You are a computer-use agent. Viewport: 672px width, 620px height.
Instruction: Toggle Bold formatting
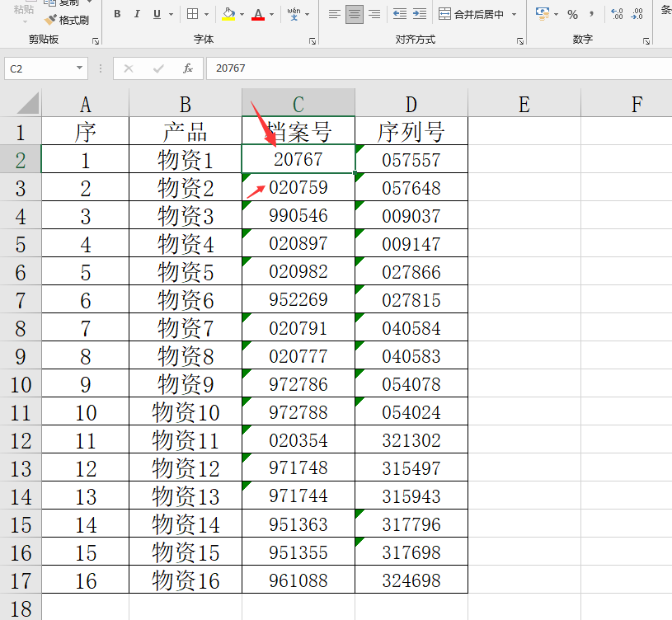117,14
